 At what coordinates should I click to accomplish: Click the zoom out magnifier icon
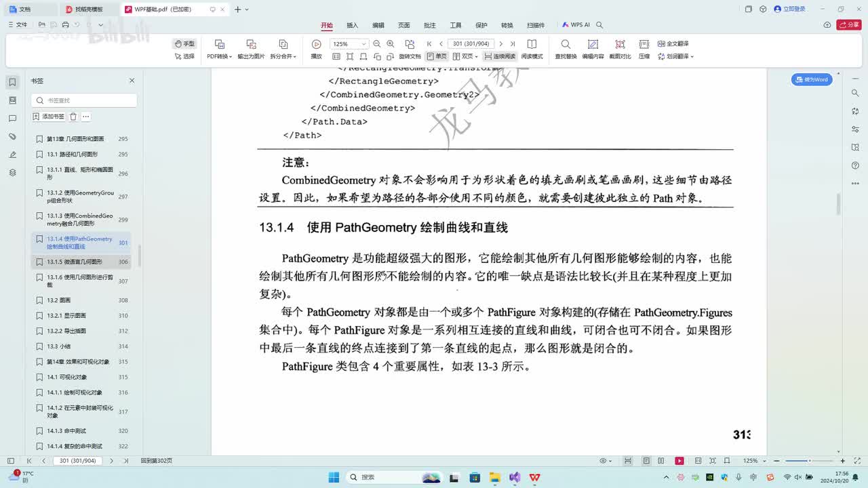pos(377,44)
